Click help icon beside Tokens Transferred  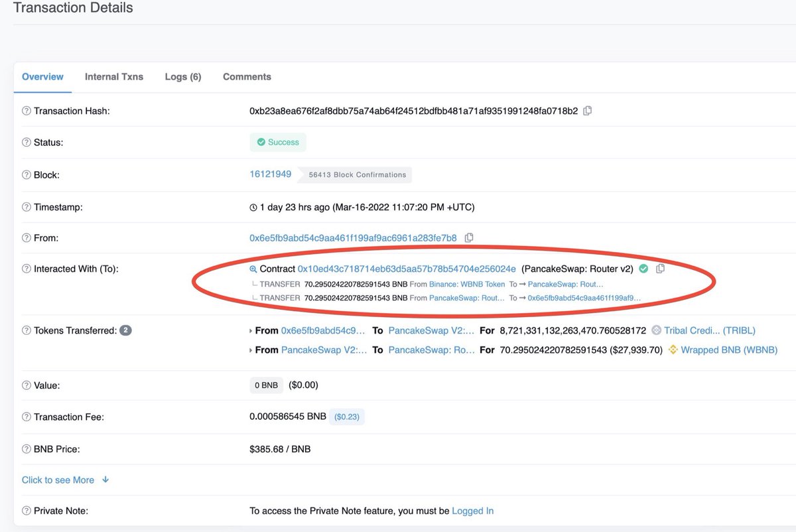(x=27, y=330)
